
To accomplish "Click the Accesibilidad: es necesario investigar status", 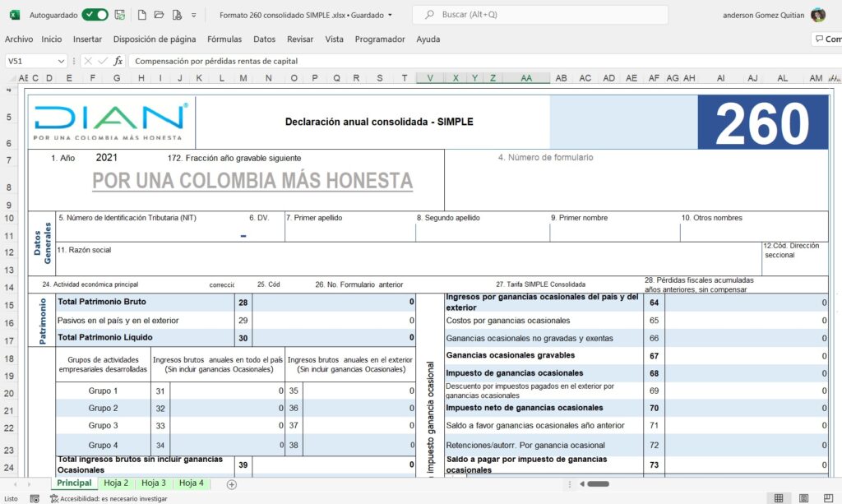I will click(108, 498).
